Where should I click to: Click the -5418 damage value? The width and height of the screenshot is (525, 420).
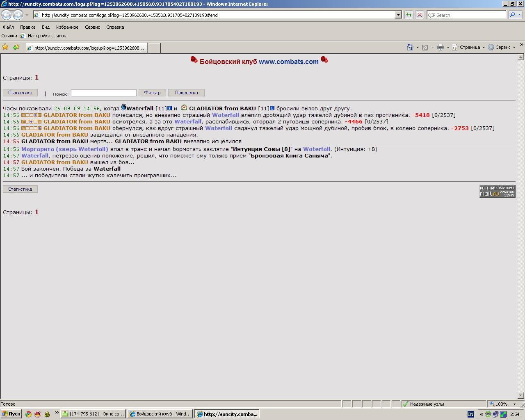coord(421,115)
